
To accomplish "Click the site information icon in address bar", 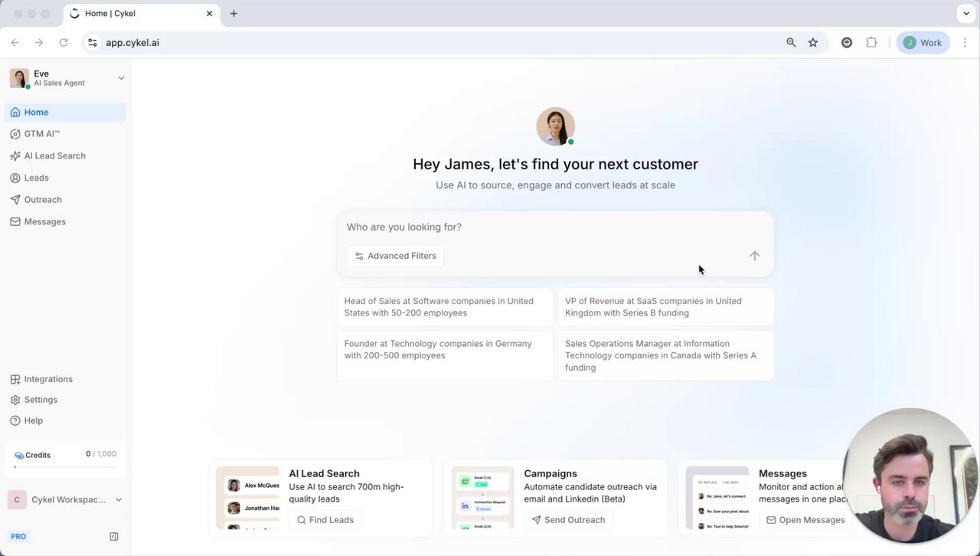I will click(x=93, y=43).
